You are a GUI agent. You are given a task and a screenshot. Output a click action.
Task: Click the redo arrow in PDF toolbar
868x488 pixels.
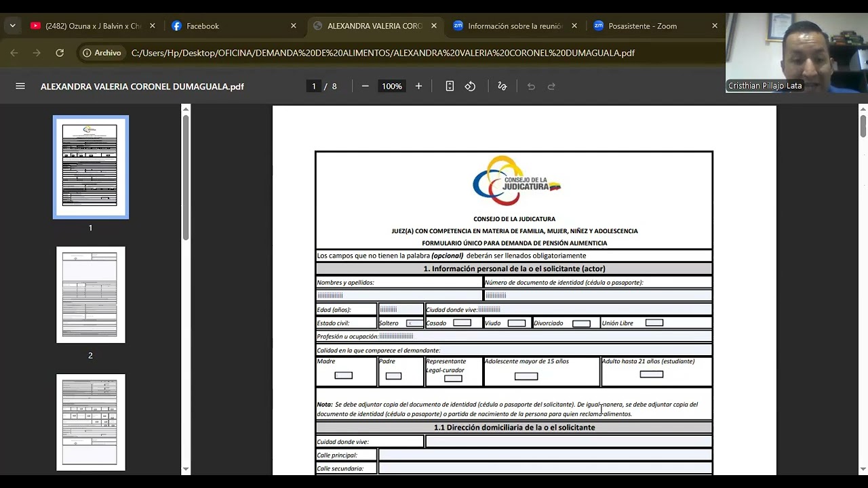coord(551,86)
